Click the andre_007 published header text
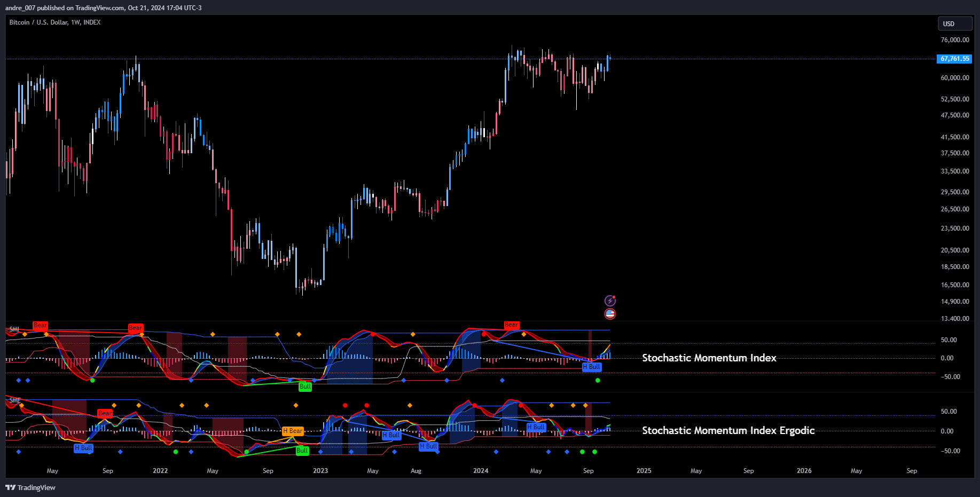Screen dimensions: 980x497 pos(103,8)
